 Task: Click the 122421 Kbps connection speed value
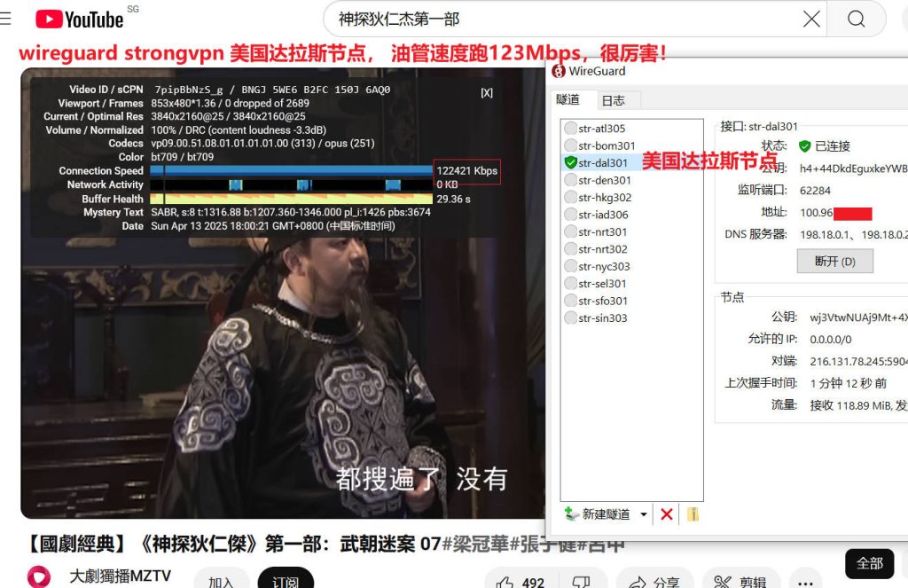[466, 171]
